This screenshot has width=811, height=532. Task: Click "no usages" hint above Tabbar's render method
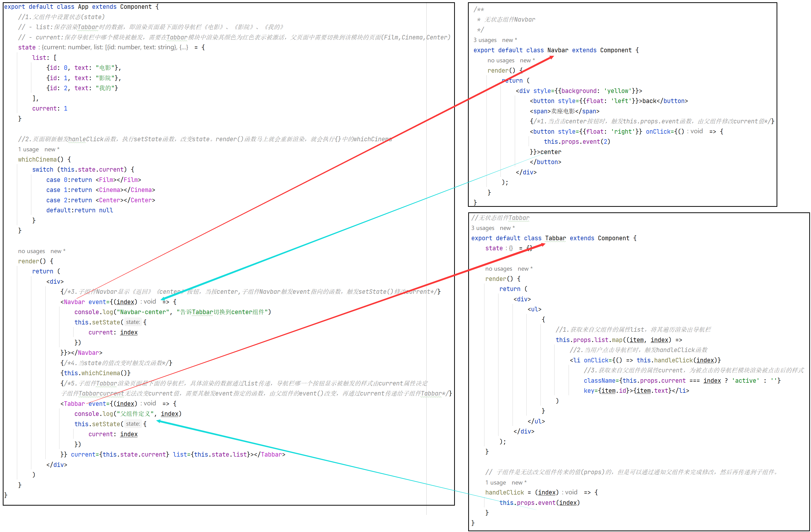click(x=499, y=269)
